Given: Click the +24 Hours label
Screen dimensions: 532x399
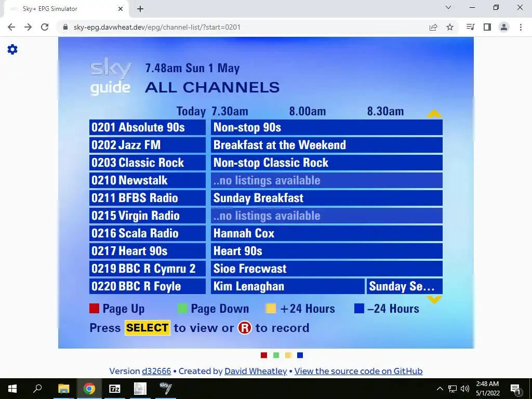Looking at the screenshot, I should coord(308,309).
